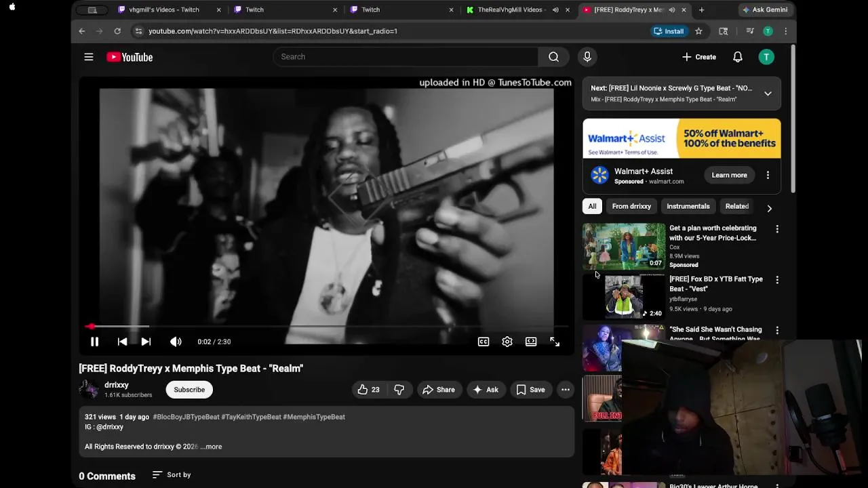The height and width of the screenshot is (488, 868).
Task: Select the All filter chip
Action: click(x=592, y=207)
